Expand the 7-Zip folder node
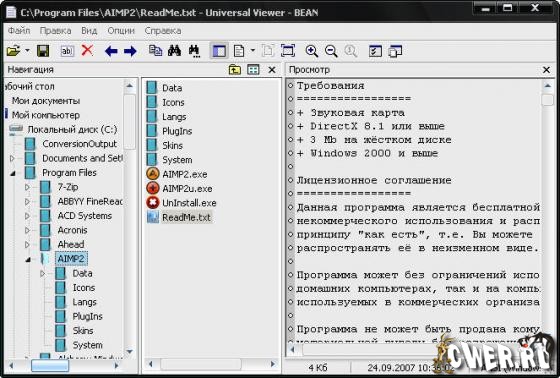 27,187
